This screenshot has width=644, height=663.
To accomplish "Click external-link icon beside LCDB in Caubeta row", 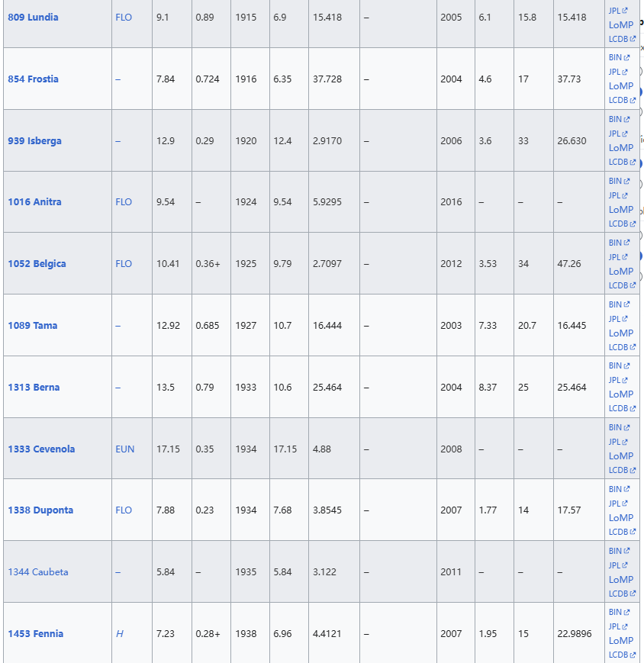I will click(633, 594).
